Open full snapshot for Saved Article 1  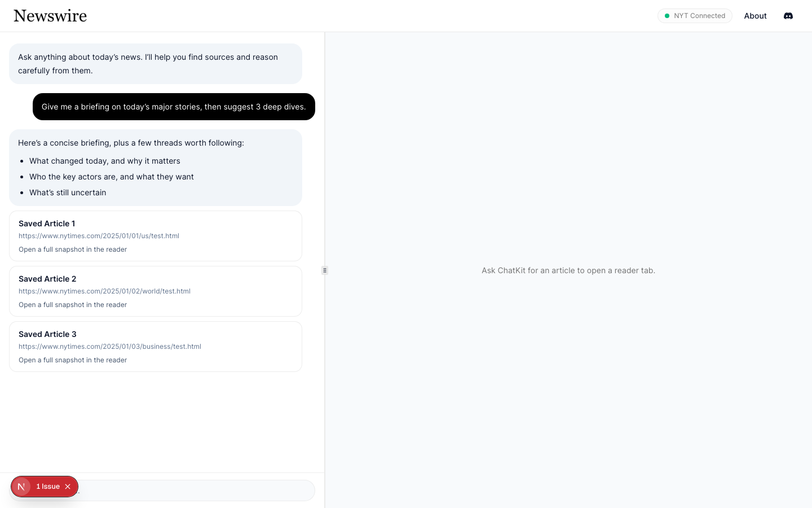[x=73, y=249]
